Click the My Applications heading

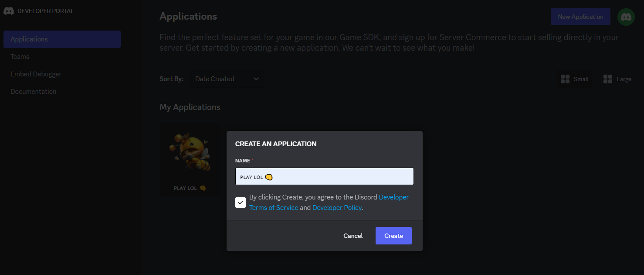(x=190, y=107)
